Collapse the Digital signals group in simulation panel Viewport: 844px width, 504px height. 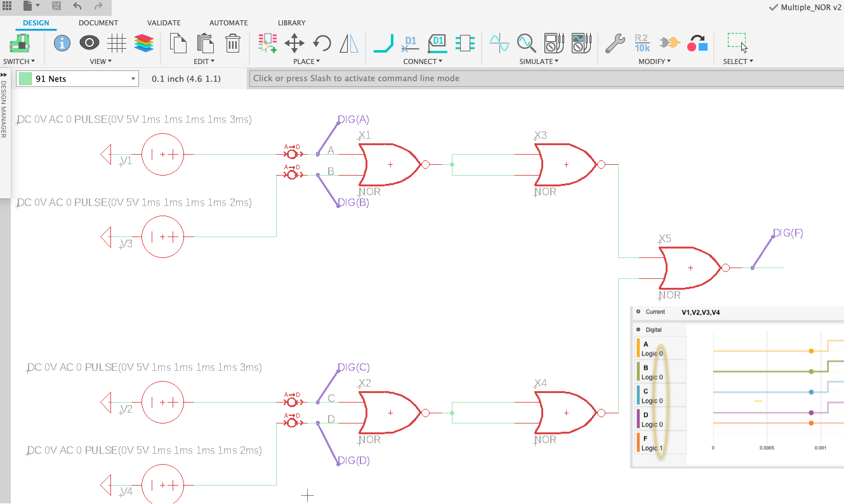pos(638,329)
